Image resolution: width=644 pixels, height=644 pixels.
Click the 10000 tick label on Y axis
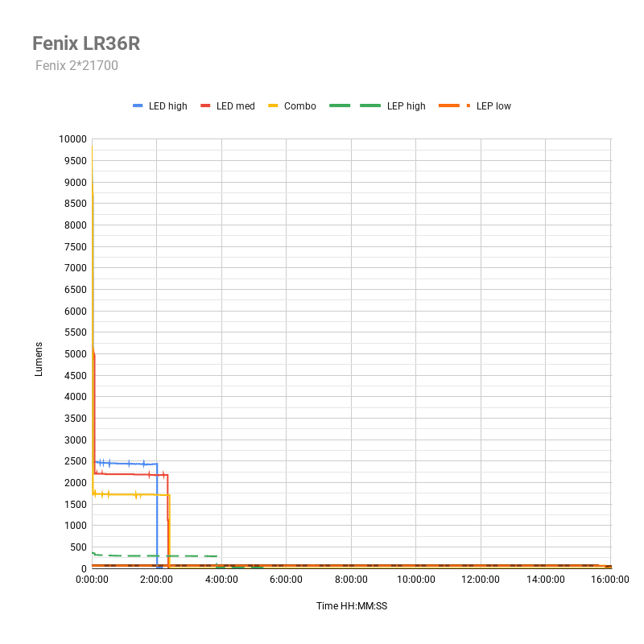[x=72, y=139]
